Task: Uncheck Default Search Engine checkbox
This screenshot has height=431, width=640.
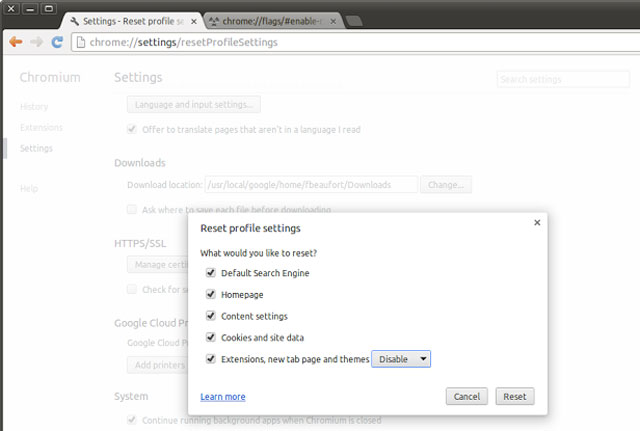Action: click(210, 273)
